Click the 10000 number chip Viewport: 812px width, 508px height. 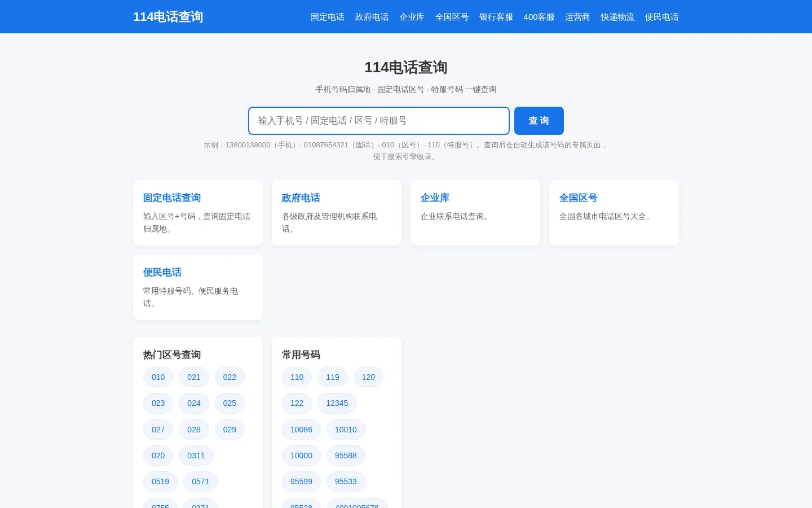[x=302, y=456]
